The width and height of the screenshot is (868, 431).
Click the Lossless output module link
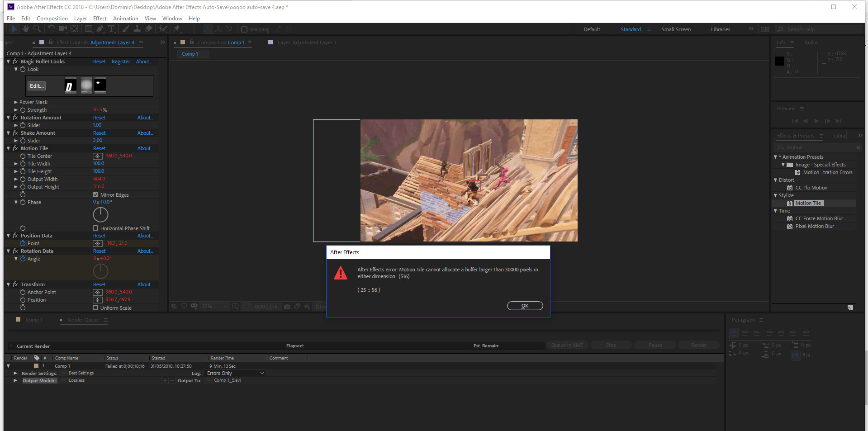click(76, 380)
